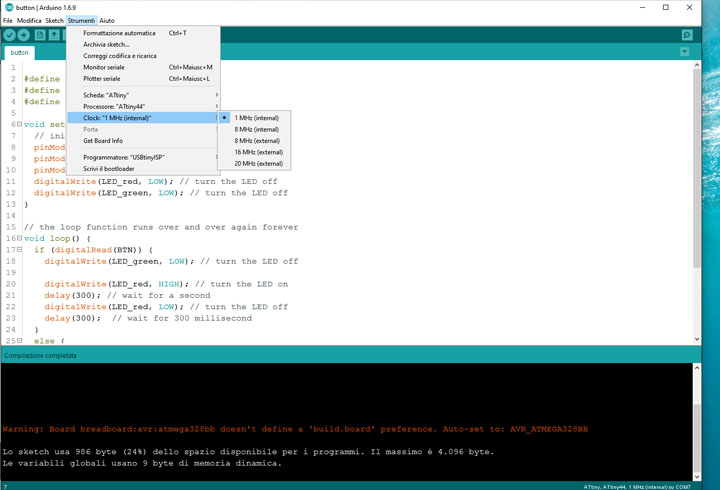Click the "Compilazione completata" status text
720x490 pixels.
[x=40, y=355]
